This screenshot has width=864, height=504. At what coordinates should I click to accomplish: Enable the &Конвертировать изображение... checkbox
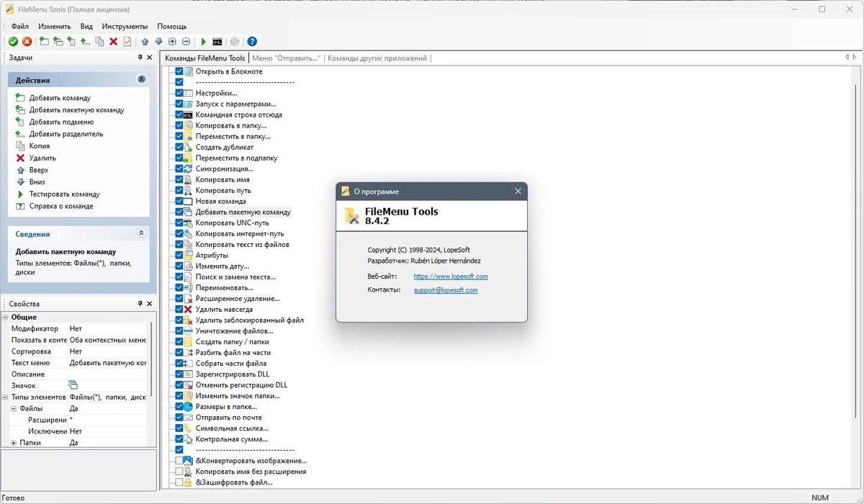(179, 461)
